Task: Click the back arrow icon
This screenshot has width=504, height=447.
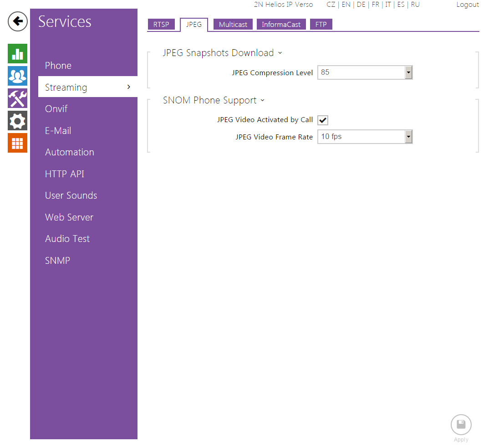Action: tap(17, 21)
